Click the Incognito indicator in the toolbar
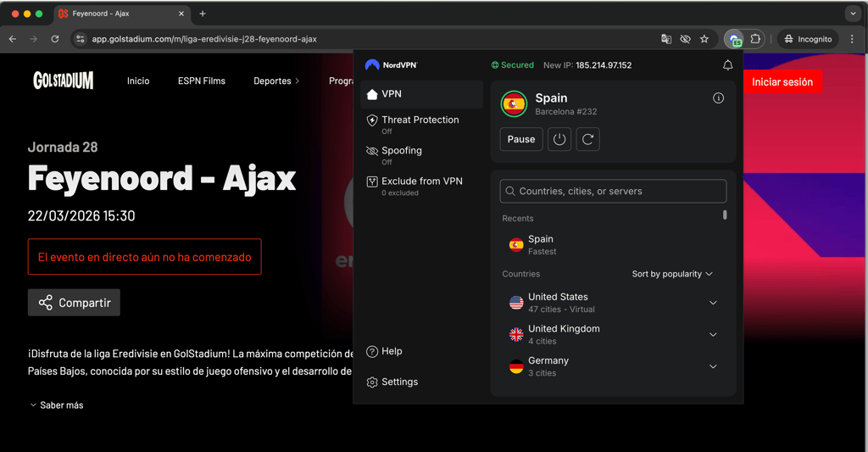This screenshot has height=452, width=868. click(808, 39)
